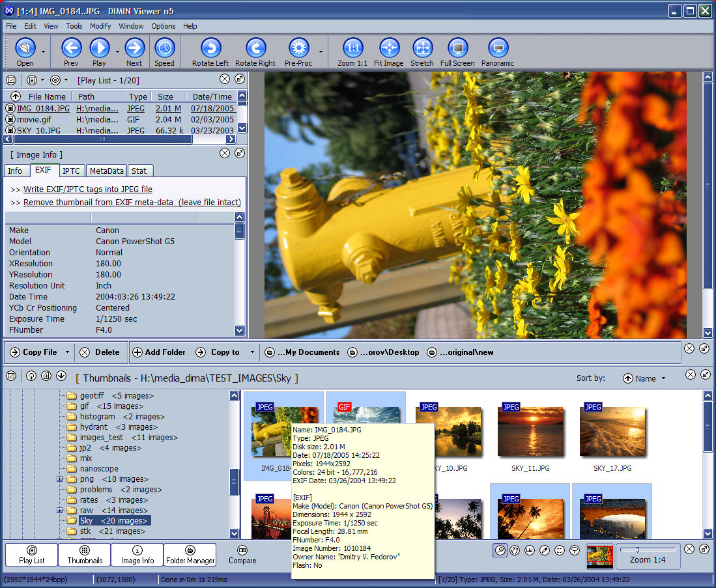Open the Copy File dropdown arrow
Image resolution: width=716 pixels, height=588 pixels.
tap(67, 352)
